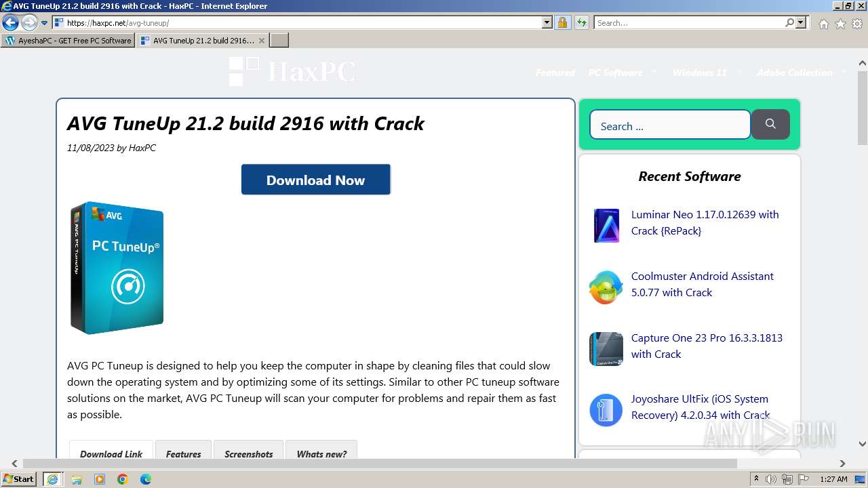The width and height of the screenshot is (868, 488).
Task: Click the IE search magnifier icon
Action: point(789,23)
